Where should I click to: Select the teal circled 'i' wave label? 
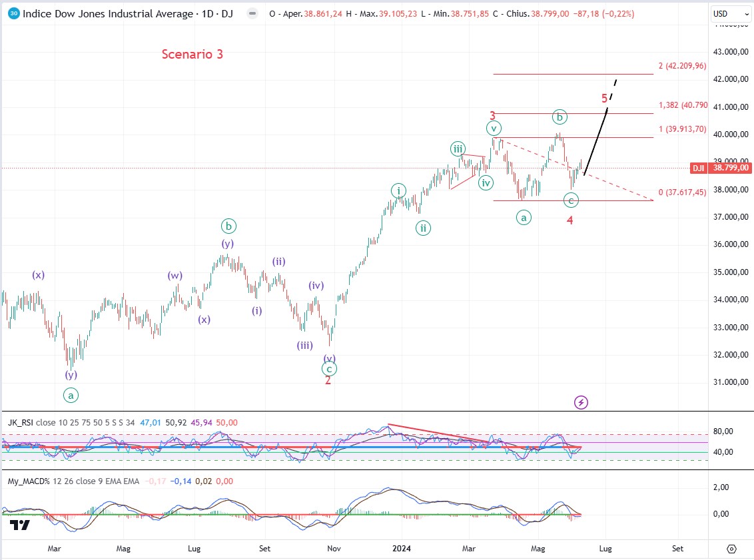(398, 191)
